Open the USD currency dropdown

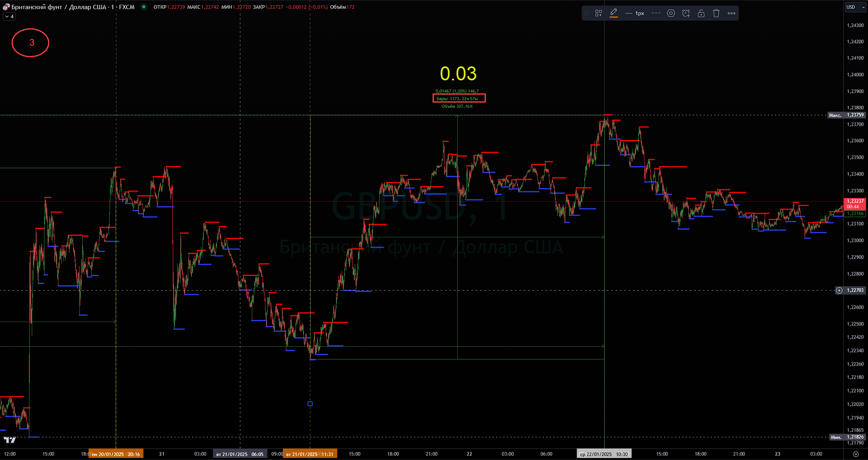point(855,7)
